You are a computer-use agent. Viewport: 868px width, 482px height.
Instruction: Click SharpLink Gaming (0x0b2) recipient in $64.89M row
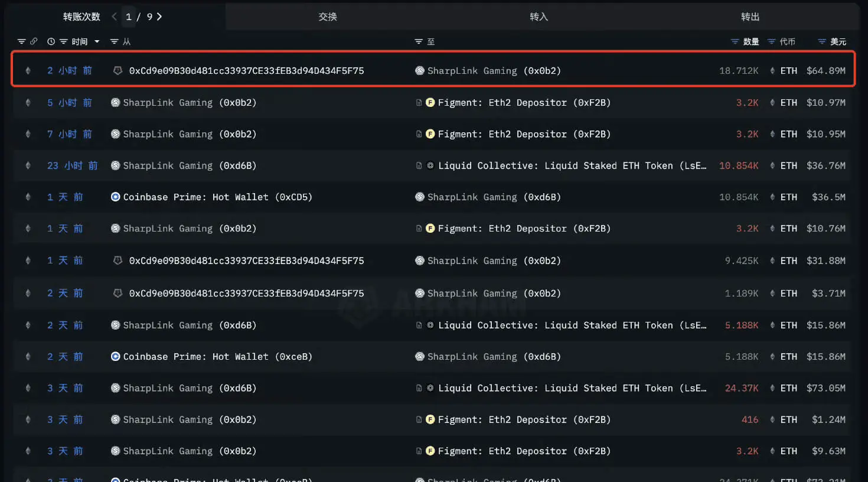point(494,70)
